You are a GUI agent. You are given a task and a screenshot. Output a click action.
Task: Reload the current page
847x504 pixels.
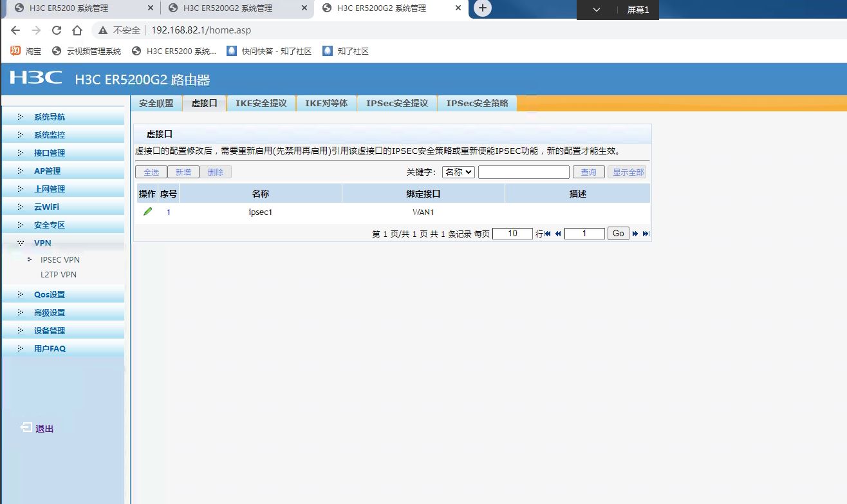click(x=57, y=30)
